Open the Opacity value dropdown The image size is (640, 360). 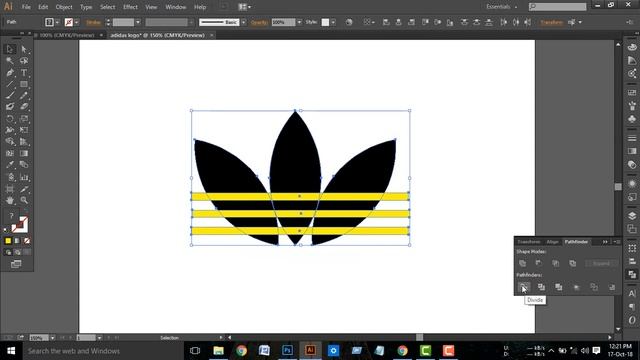pyautogui.click(x=299, y=22)
